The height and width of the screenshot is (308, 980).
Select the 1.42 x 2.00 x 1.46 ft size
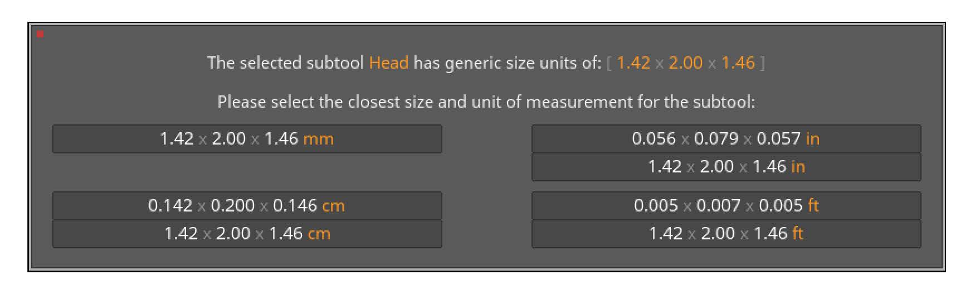(725, 234)
